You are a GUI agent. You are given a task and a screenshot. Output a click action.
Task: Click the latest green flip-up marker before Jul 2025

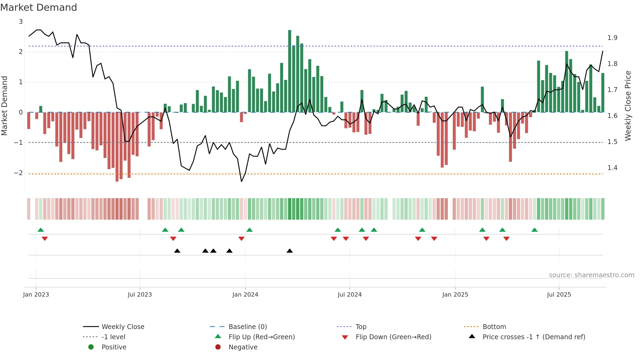tap(535, 230)
